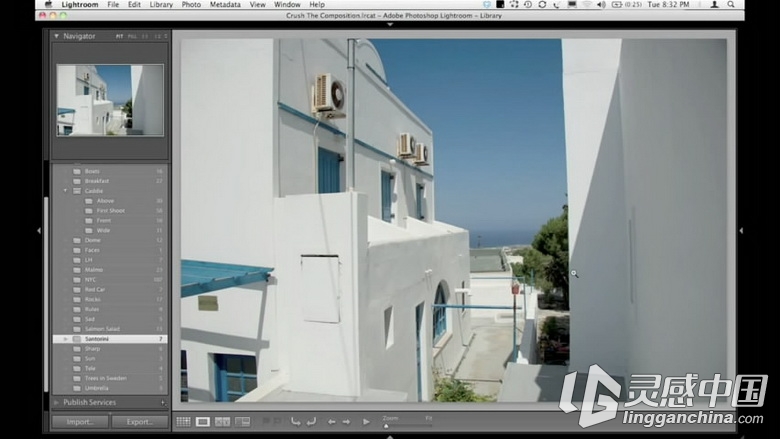Screen dimensions: 780x439
Task: Click the Santorini folder icon
Action: (x=77, y=339)
